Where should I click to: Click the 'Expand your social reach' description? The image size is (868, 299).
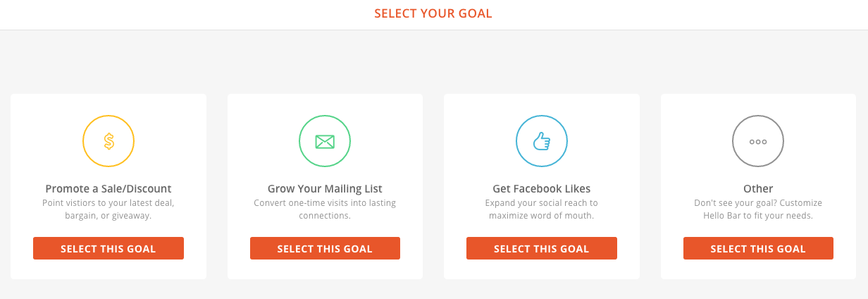pos(542,209)
